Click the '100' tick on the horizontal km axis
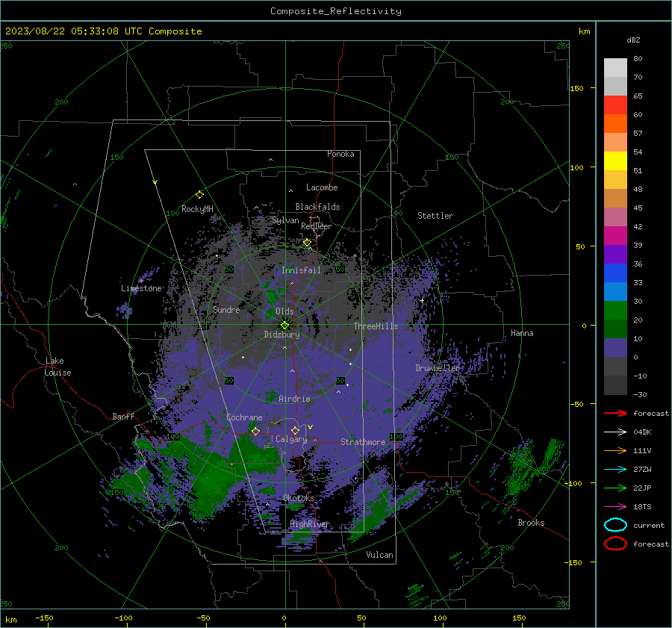672x628 pixels. tap(440, 618)
